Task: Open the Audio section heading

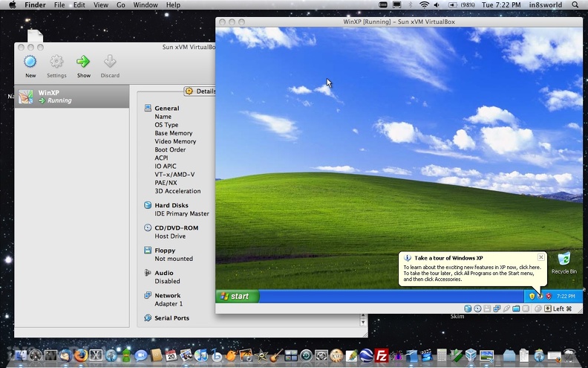Action: (x=164, y=273)
